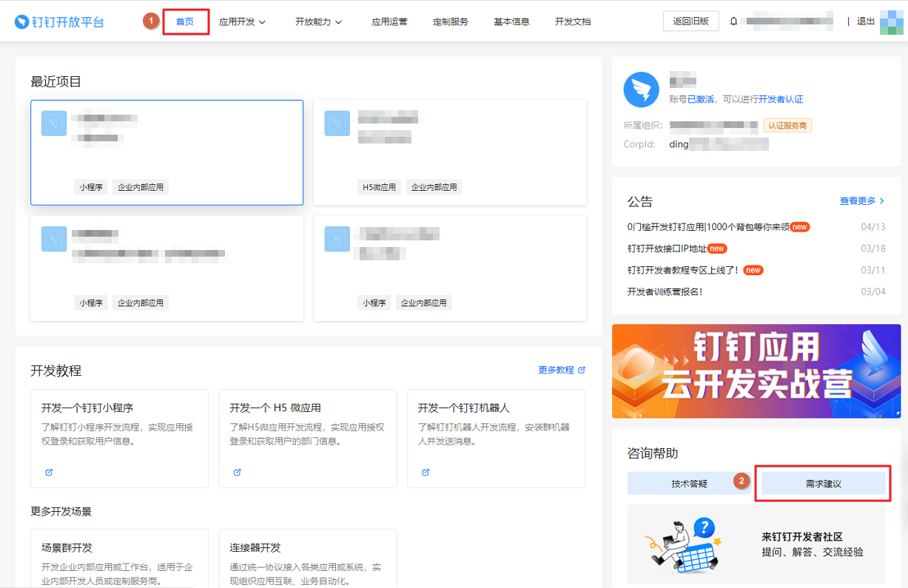Click the 返回旧版 button
The height and width of the screenshot is (588, 908).
[690, 21]
